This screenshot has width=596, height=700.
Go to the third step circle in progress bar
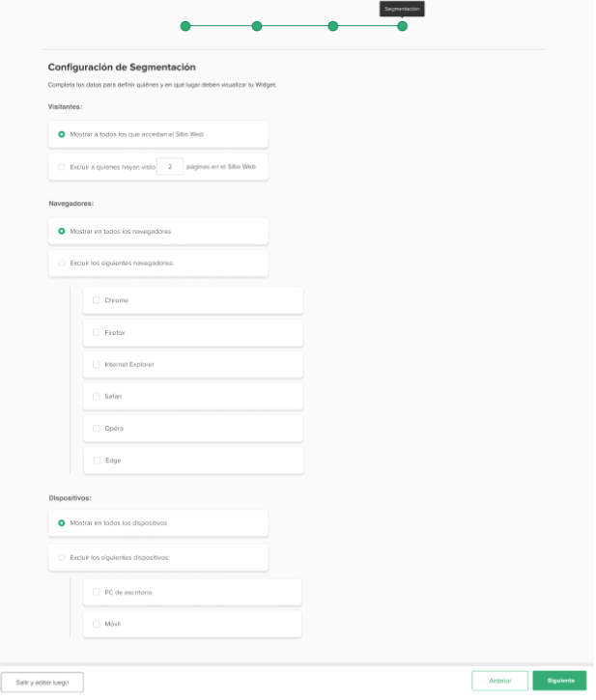(333, 26)
